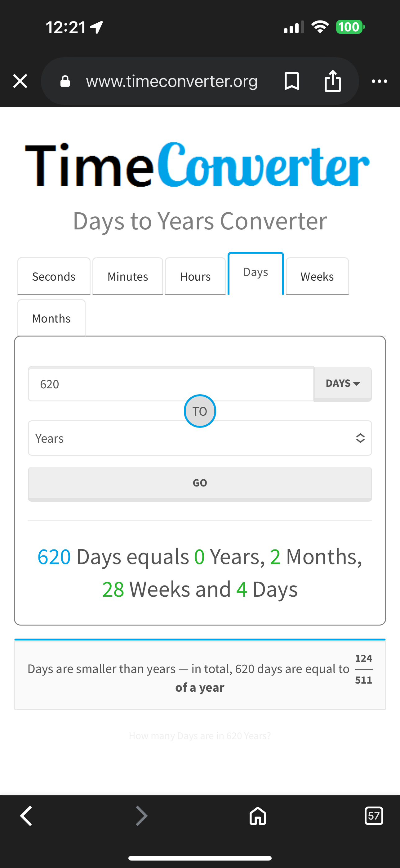Go to the browser home icon
Viewport: 400px width, 868px height.
tap(258, 816)
